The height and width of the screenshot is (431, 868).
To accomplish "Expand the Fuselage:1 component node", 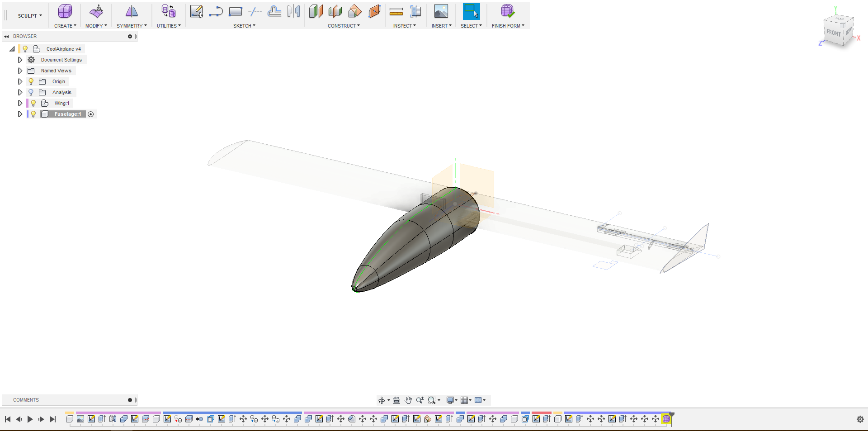I will (20, 114).
